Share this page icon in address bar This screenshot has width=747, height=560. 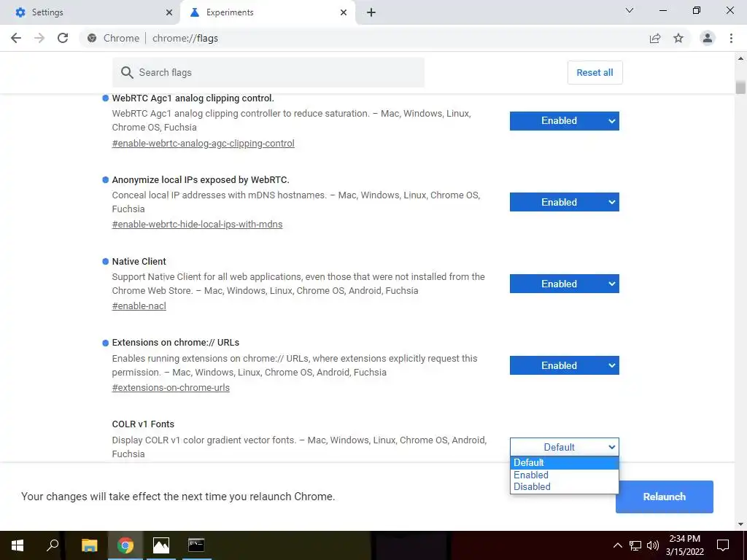655,38
